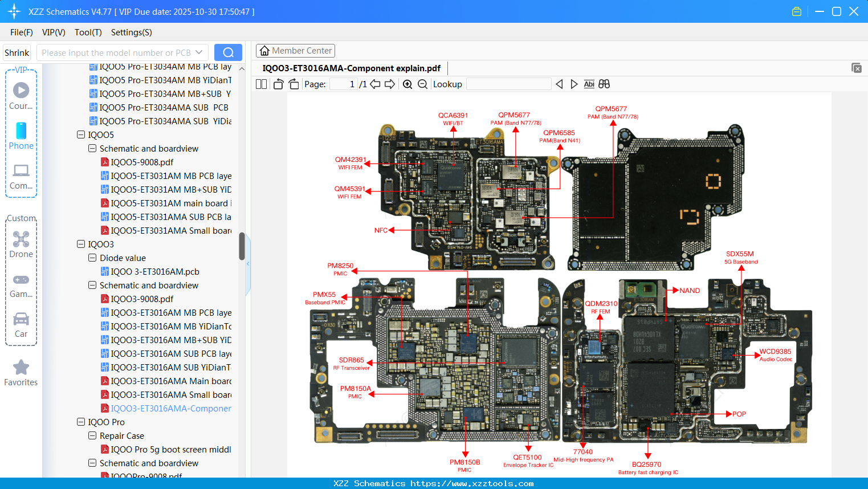868x489 pixels.
Task: Toggle the two-page view mode
Action: (x=260, y=84)
